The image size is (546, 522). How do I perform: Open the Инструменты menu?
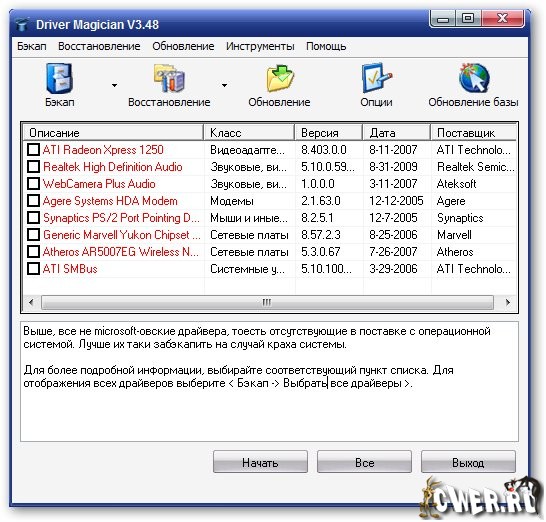[x=260, y=46]
